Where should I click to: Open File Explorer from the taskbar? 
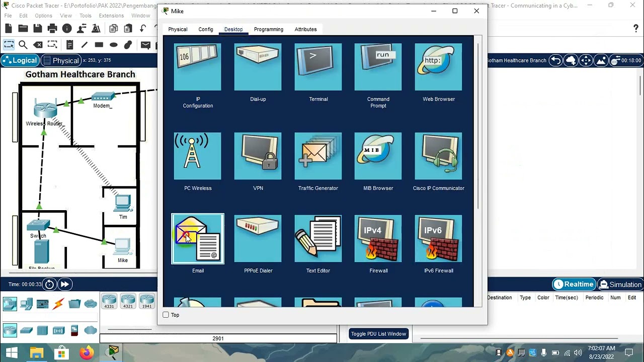click(x=37, y=352)
